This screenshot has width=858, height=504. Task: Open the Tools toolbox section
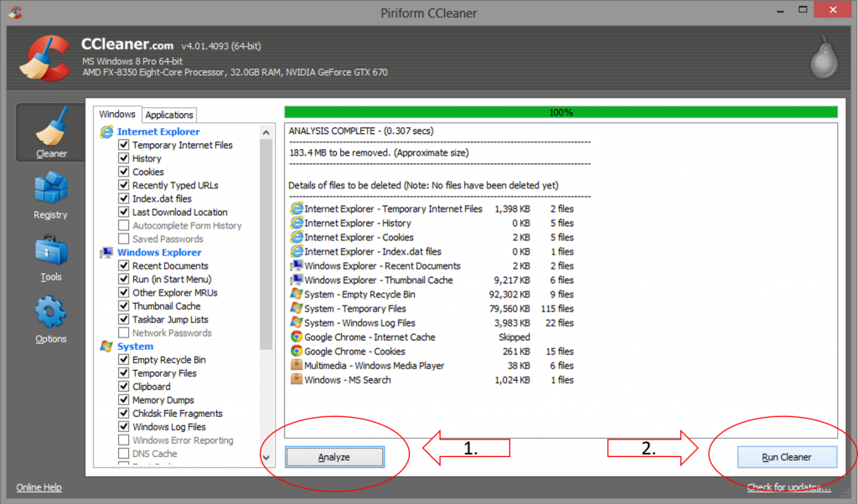point(51,258)
